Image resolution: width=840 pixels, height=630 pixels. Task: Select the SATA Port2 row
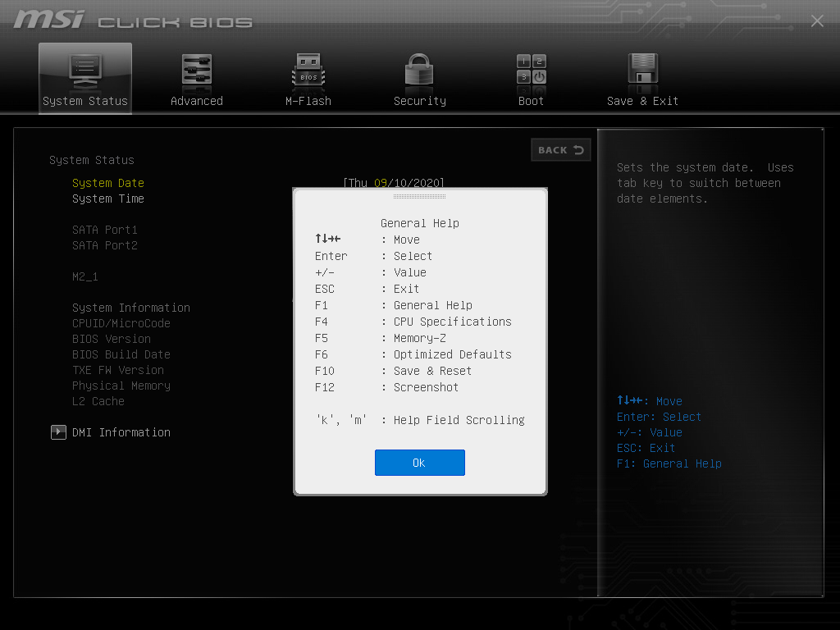point(105,245)
